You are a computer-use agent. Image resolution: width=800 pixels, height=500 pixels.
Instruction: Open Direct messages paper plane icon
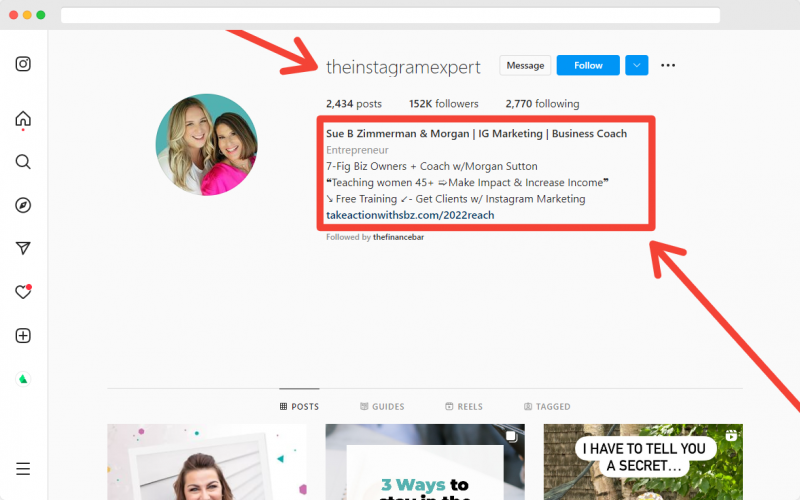pos(23,248)
